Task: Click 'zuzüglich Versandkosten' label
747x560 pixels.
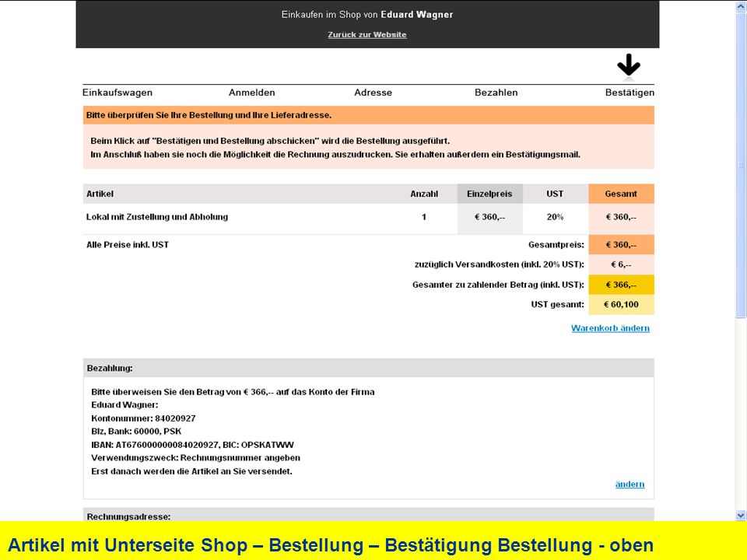Action: [x=500, y=264]
